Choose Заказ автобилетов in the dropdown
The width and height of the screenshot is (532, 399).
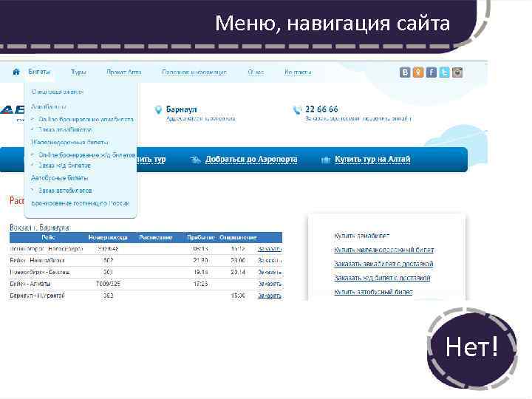pyautogui.click(x=65, y=191)
